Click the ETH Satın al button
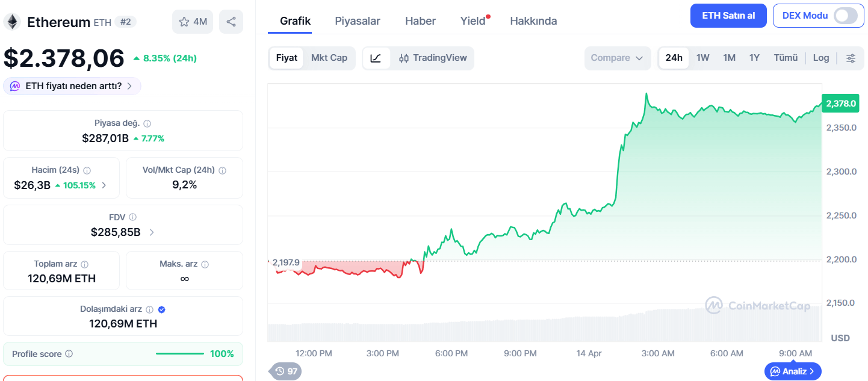Image resolution: width=868 pixels, height=381 pixels. [x=728, y=16]
